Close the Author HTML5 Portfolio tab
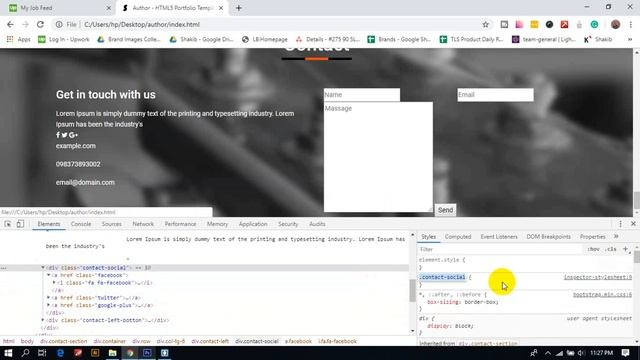 [221, 8]
